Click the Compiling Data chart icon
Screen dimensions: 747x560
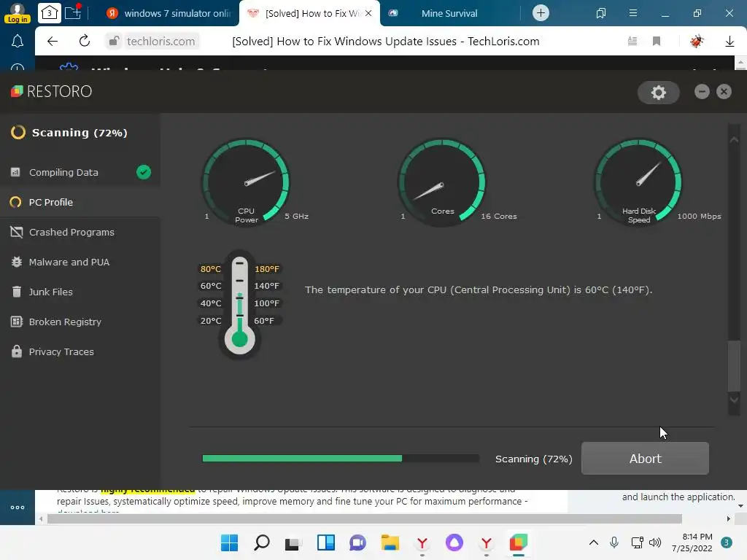click(16, 172)
